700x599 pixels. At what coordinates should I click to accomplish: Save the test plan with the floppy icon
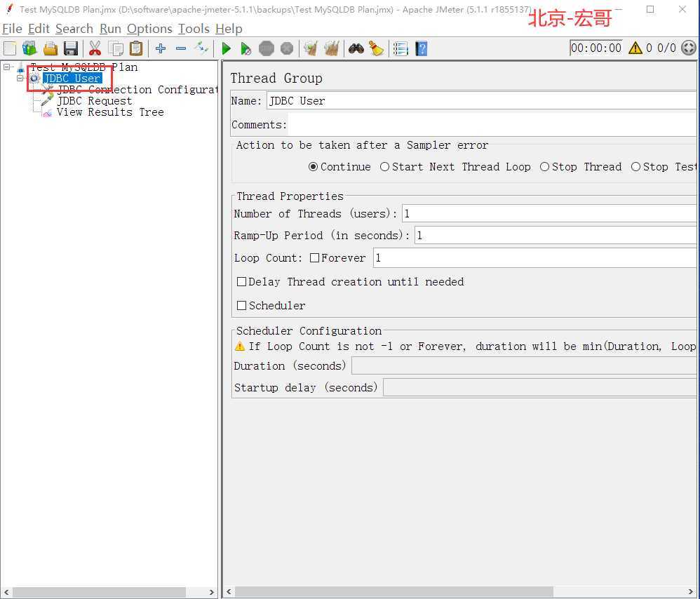click(71, 48)
